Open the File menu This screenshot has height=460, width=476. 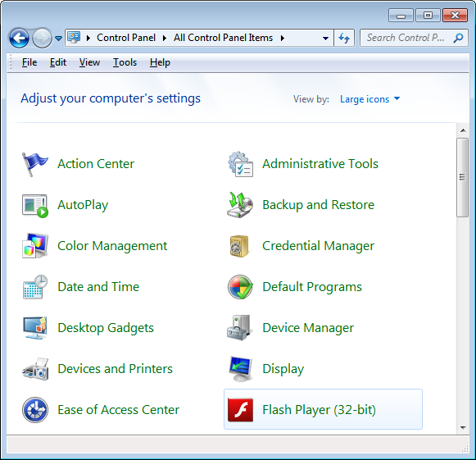(29, 62)
